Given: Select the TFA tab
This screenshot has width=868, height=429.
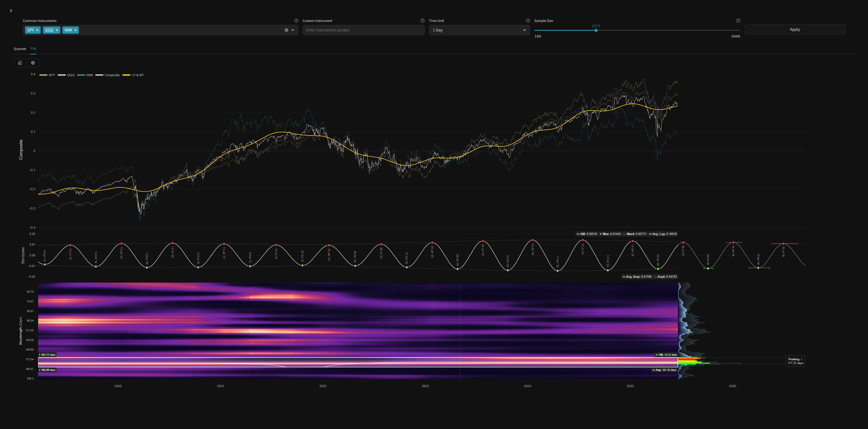Looking at the screenshot, I should (x=33, y=49).
